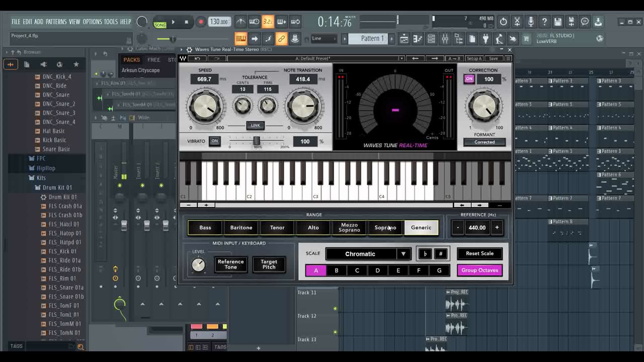Open the PATTERNS menu
The width and height of the screenshot is (644, 362).
pyautogui.click(x=56, y=22)
